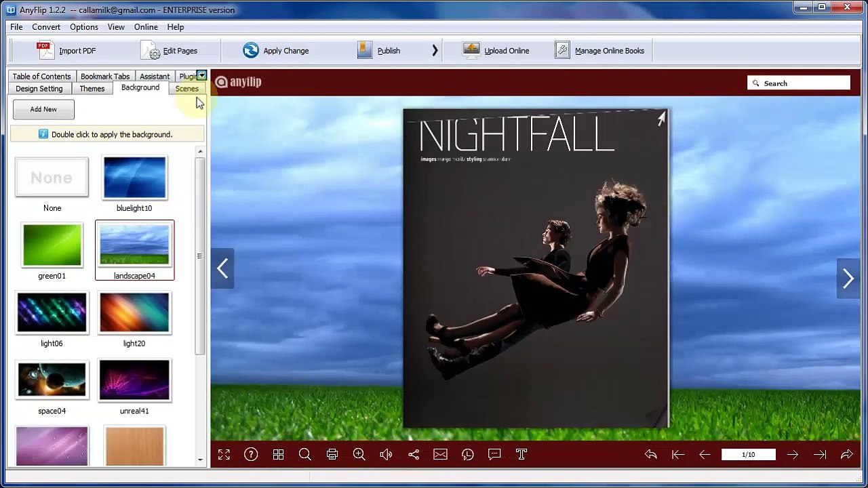
Task: Toggle the sound speaker icon
Action: (386, 455)
